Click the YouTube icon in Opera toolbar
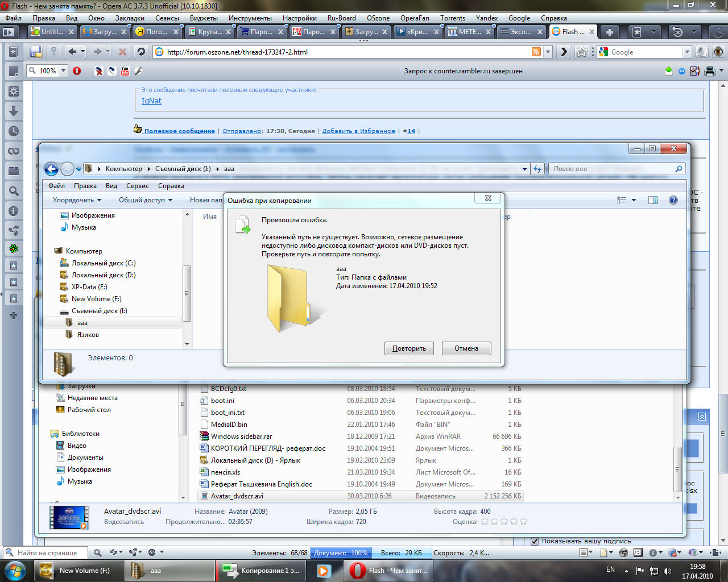Image resolution: width=728 pixels, height=582 pixels. [125, 71]
